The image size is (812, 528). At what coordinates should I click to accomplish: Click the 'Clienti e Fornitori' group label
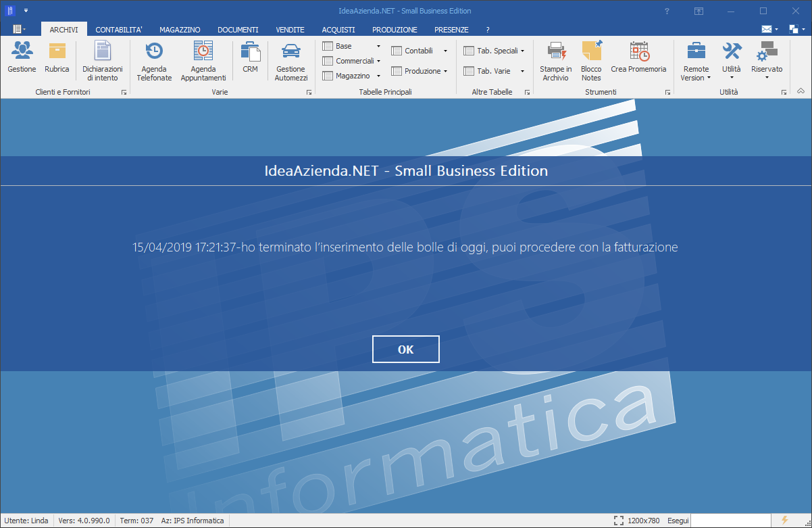click(x=63, y=92)
